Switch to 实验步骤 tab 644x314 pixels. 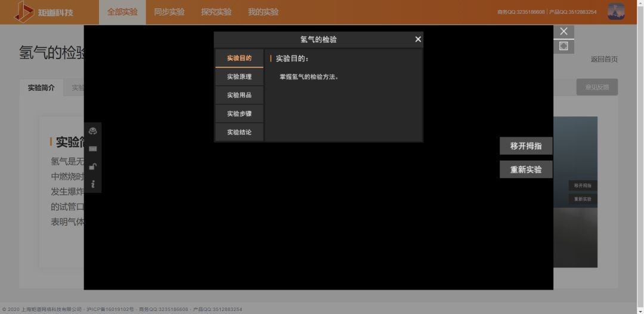coord(240,114)
